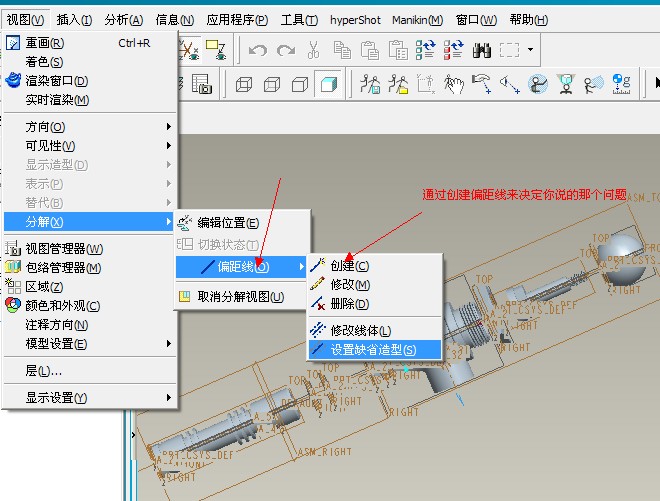Image resolution: width=660 pixels, height=501 pixels.
Task: Click the dashed selection box icon
Action: (x=509, y=50)
